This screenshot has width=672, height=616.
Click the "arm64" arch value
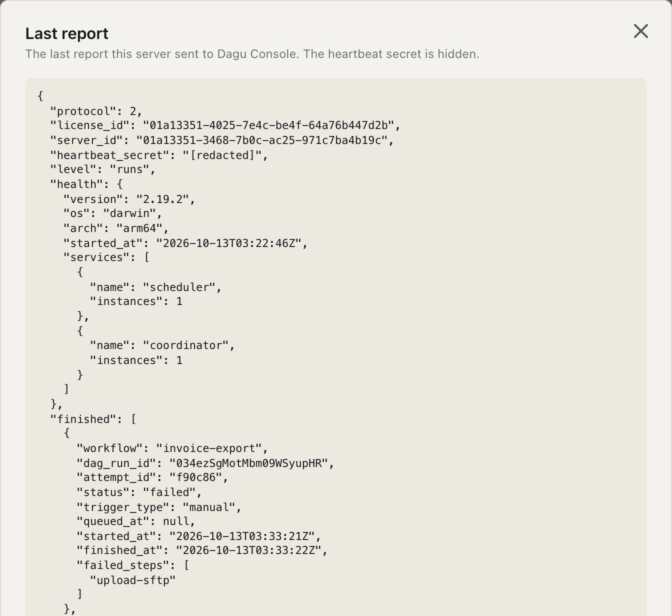pyautogui.click(x=139, y=228)
